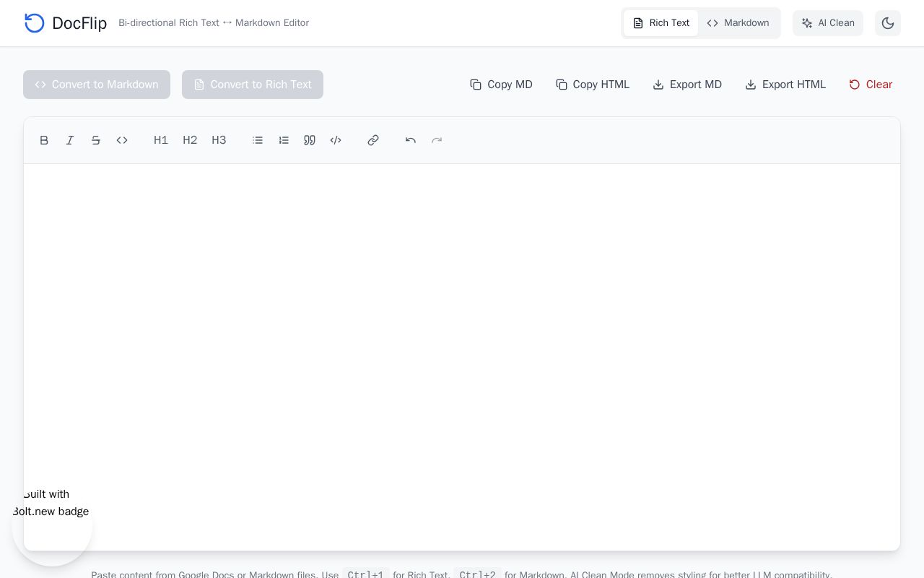
Task: Redo the last edit
Action: pyautogui.click(x=437, y=140)
